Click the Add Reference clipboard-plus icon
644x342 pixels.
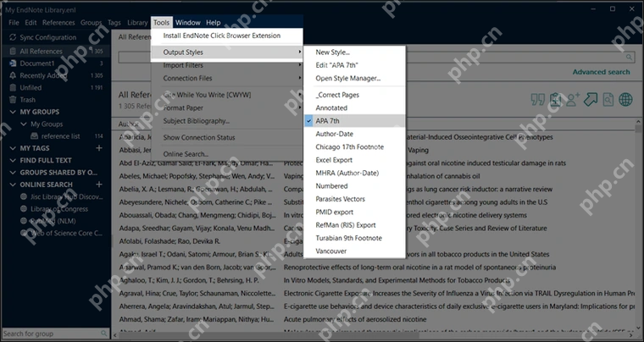click(x=555, y=100)
